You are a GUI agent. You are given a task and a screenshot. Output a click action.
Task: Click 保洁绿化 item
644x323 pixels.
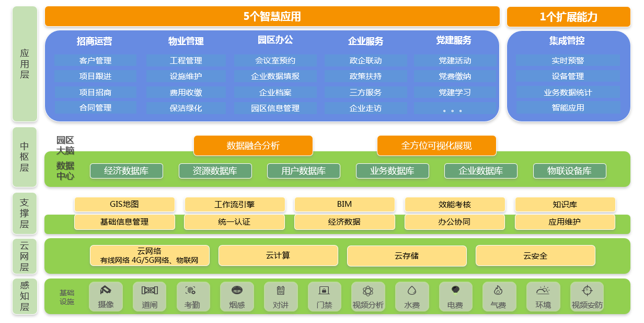(x=186, y=108)
